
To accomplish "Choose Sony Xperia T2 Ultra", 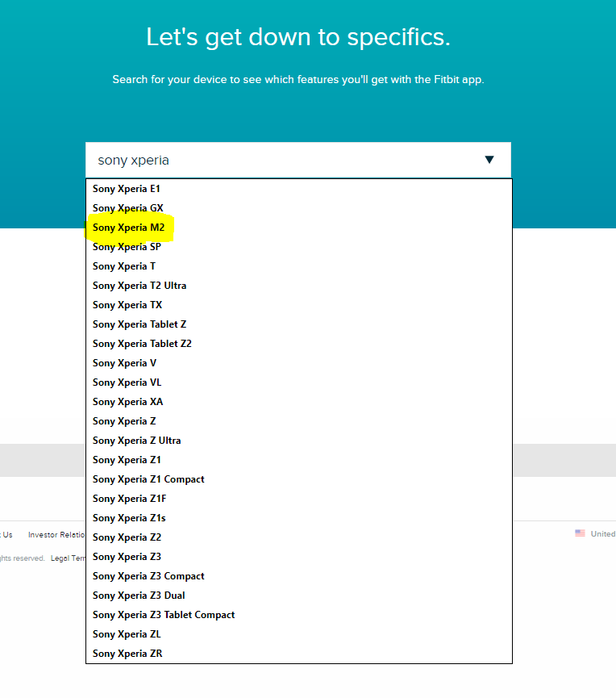I will tap(299, 286).
